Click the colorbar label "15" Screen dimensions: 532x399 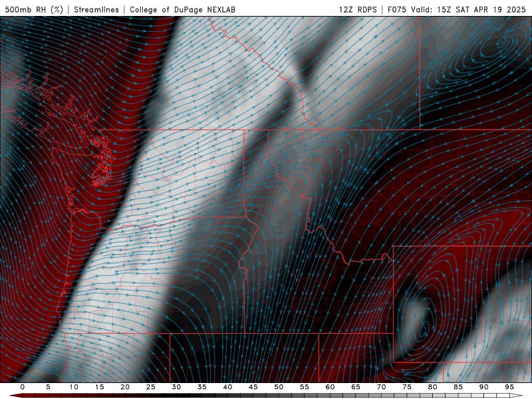pos(99,387)
